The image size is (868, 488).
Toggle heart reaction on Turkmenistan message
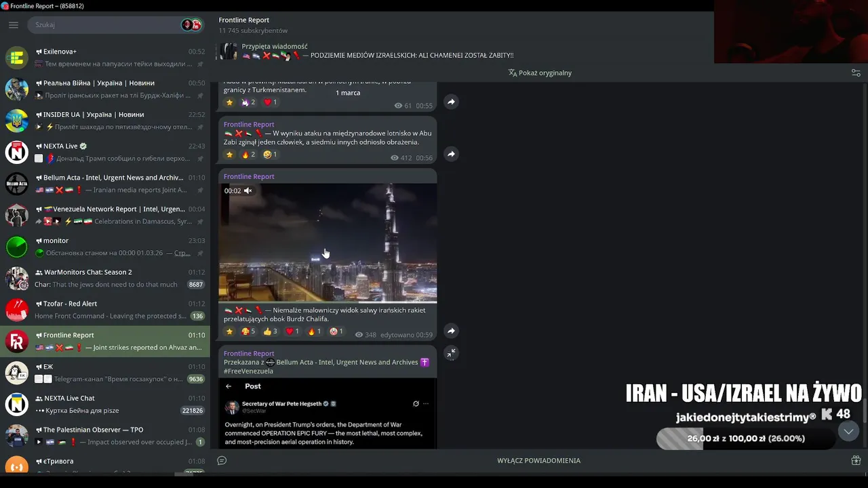pyautogui.click(x=270, y=102)
